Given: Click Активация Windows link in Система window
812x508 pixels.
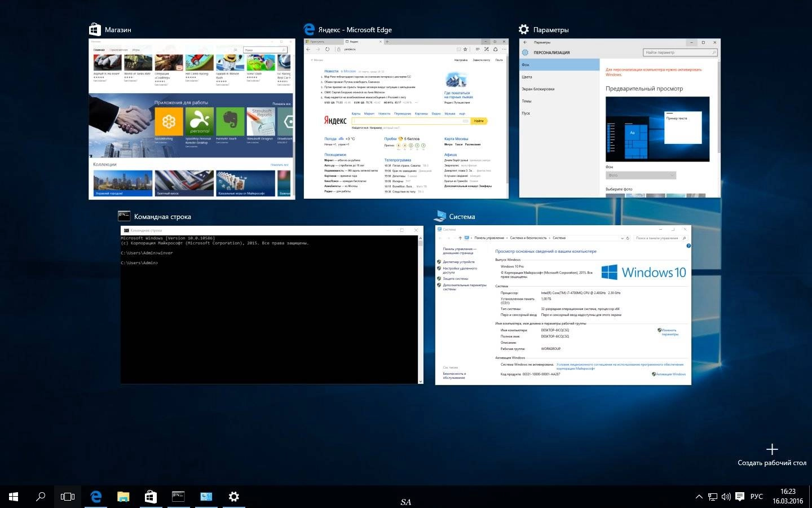Looking at the screenshot, I should point(670,374).
